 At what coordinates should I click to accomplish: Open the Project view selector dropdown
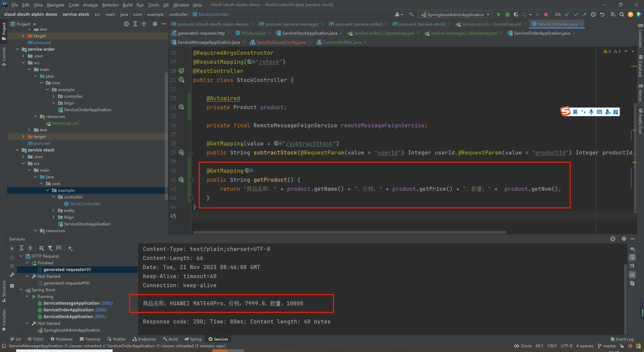coord(23,24)
